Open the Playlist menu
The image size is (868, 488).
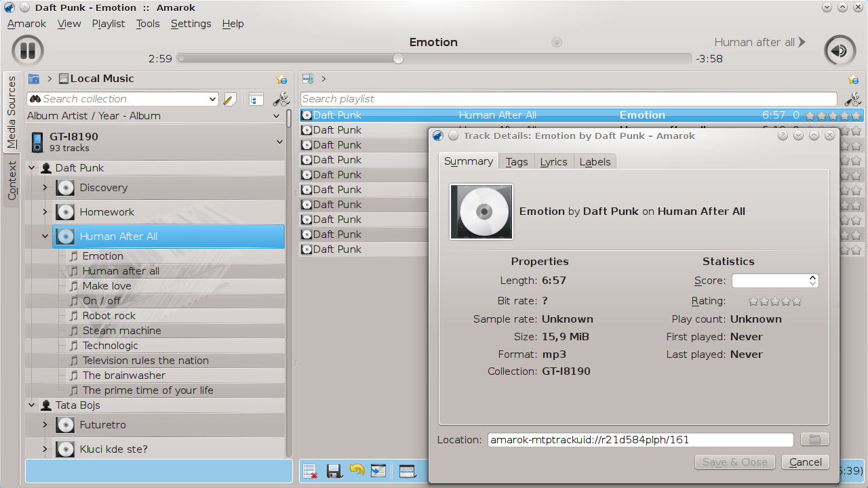click(108, 24)
